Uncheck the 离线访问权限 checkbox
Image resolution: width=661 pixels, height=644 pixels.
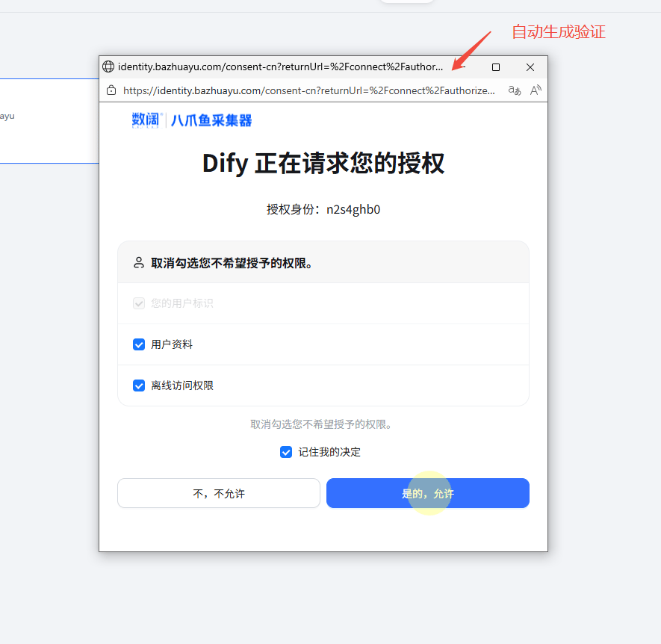click(x=139, y=386)
